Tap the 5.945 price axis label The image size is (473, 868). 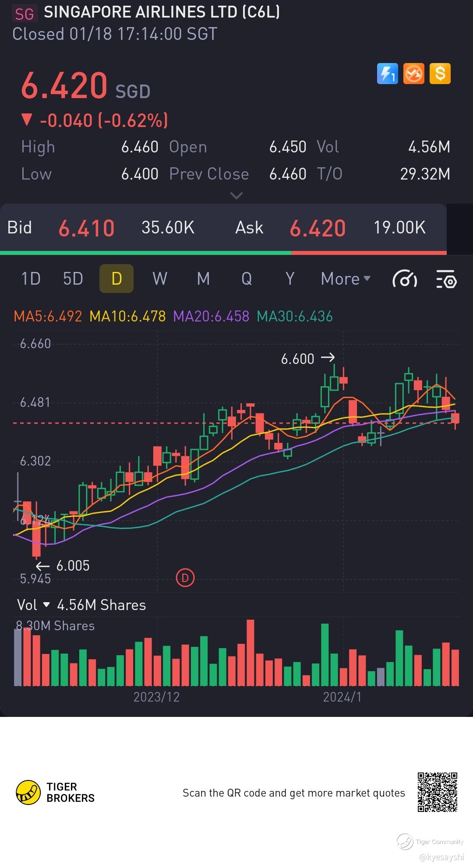tap(35, 579)
